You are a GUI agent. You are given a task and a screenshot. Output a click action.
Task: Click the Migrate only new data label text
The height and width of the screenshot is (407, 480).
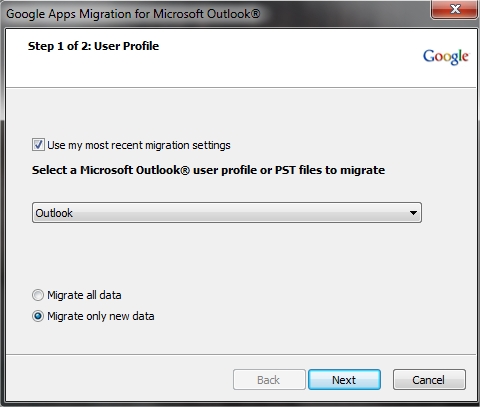coord(101,316)
